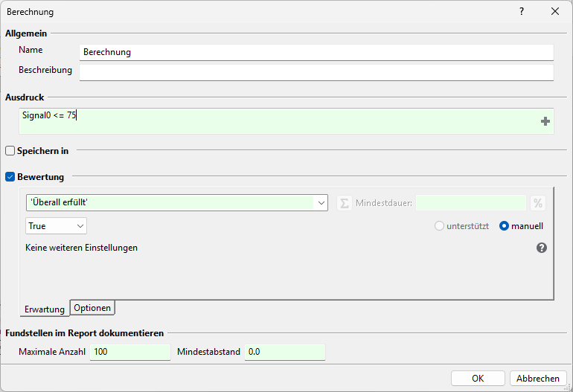Viewport: 573px width, 392px height.
Task: Click into the Name field
Action: [316, 52]
